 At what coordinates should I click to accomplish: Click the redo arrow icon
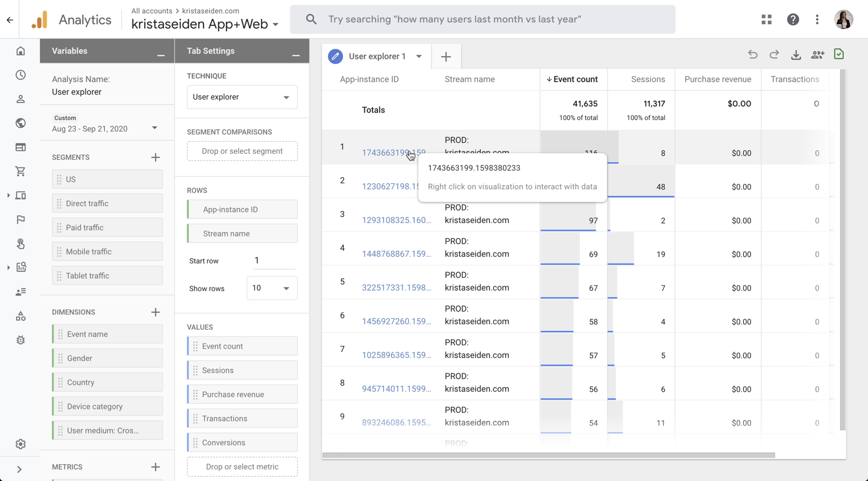[x=775, y=55]
